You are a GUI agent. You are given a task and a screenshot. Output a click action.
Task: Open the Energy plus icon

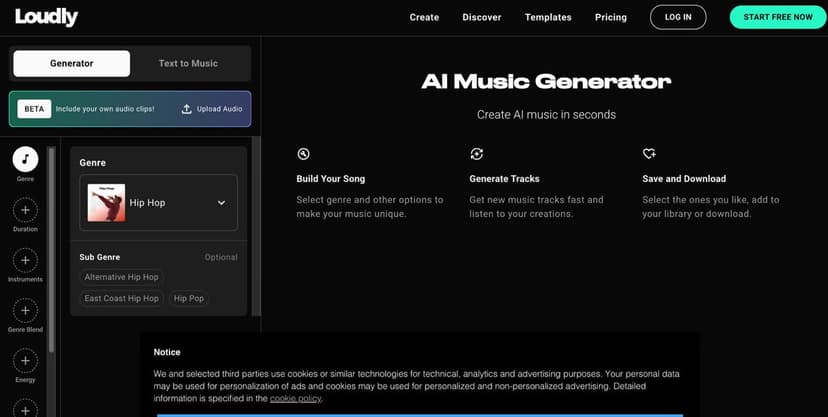click(25, 361)
